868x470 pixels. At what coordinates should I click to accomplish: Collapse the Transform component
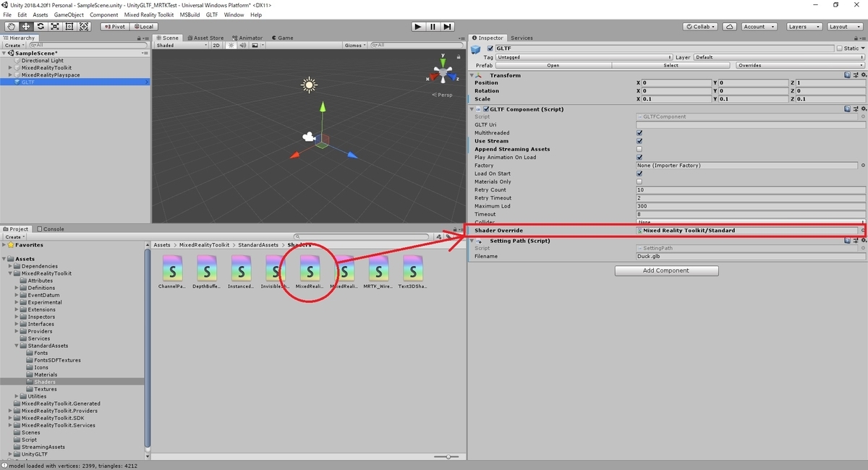click(472, 75)
